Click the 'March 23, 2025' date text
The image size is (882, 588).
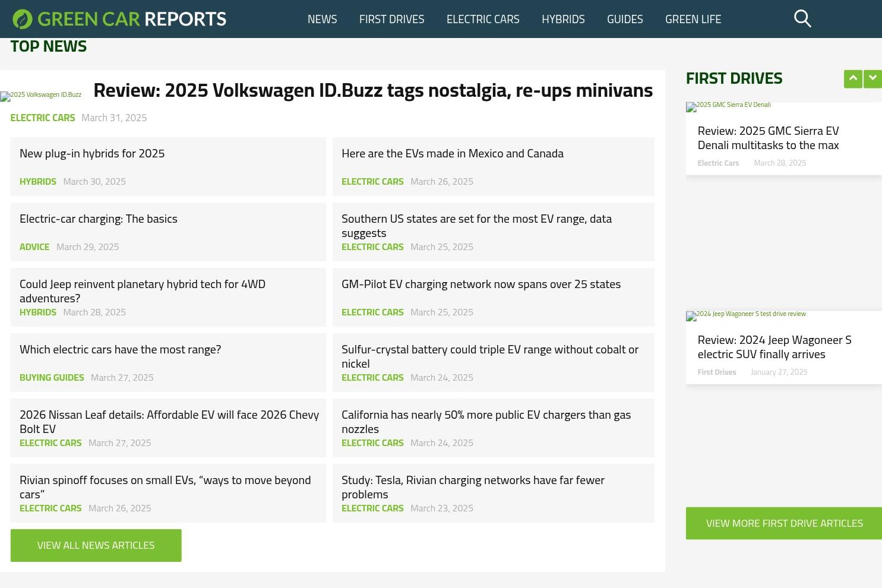coord(442,508)
